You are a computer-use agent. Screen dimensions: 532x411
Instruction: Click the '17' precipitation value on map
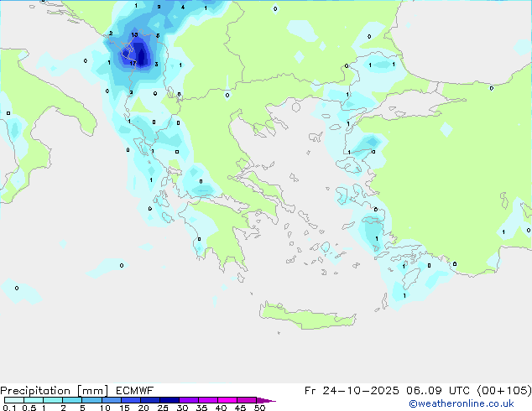(133, 64)
